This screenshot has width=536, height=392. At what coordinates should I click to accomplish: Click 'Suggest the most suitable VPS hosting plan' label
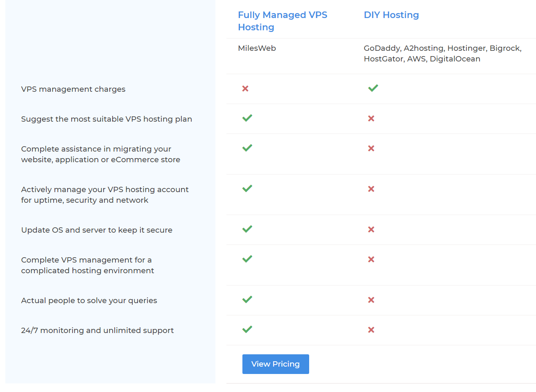[106, 119]
